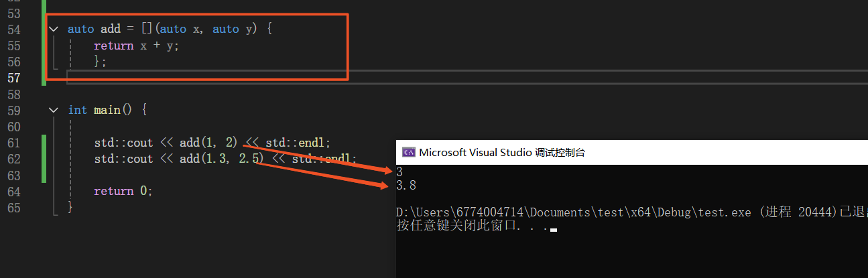This screenshot has width=868, height=278.
Task: Collapse the main function at line 59
Action: 53,110
